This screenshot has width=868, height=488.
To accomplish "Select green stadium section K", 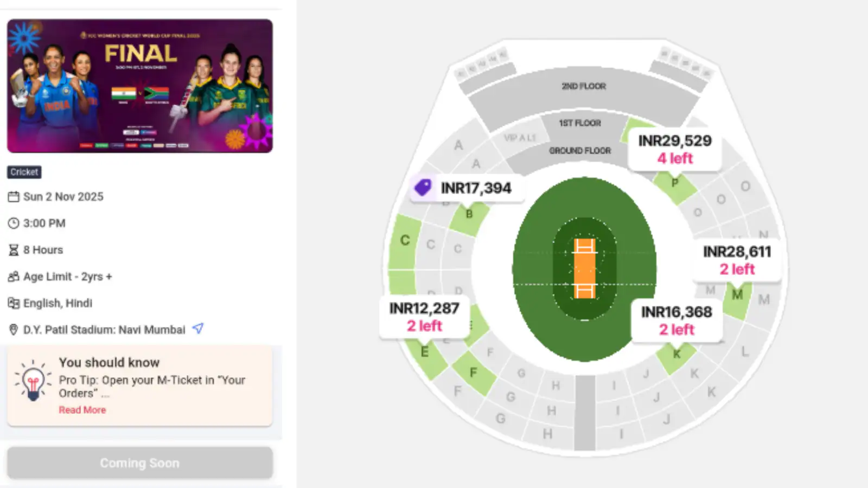I will click(675, 353).
